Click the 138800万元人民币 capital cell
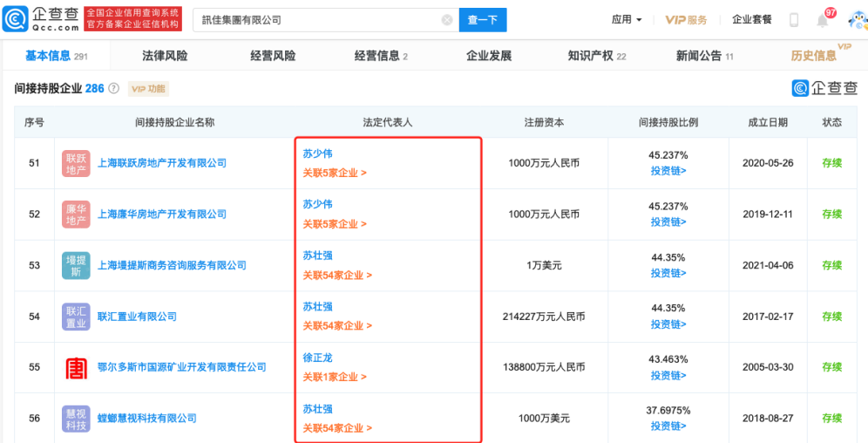 [544, 368]
